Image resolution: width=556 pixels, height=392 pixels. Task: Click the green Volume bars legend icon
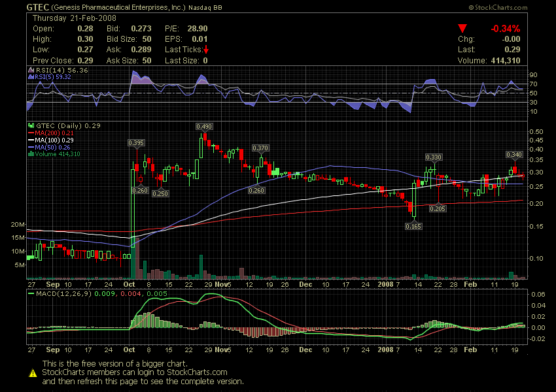click(x=30, y=154)
